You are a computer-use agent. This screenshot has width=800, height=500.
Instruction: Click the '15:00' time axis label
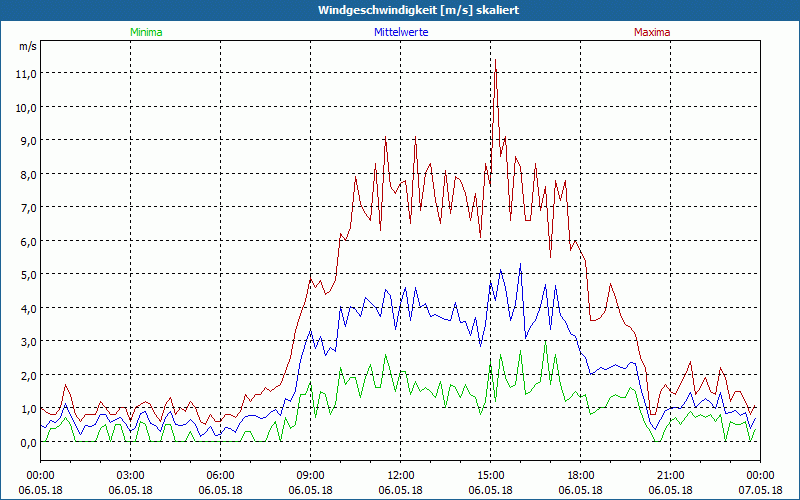point(490,476)
